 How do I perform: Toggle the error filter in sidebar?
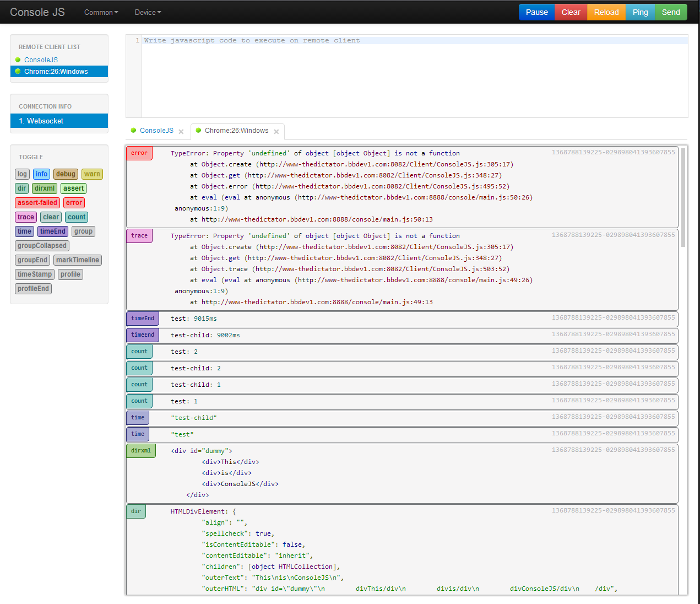(74, 203)
